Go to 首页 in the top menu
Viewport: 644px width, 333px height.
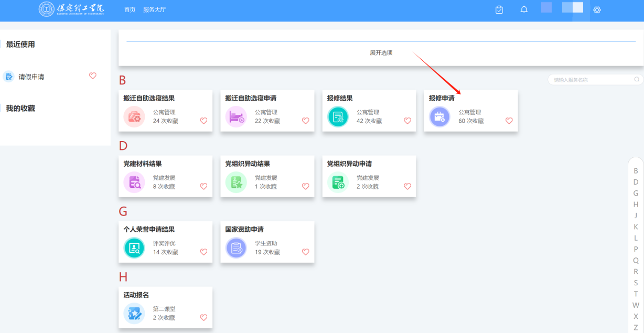(130, 9)
